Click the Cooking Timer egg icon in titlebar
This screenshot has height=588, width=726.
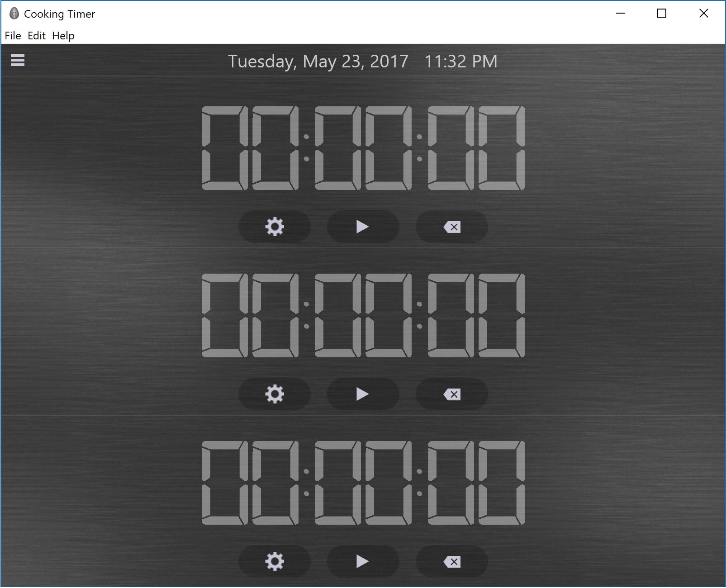click(14, 13)
